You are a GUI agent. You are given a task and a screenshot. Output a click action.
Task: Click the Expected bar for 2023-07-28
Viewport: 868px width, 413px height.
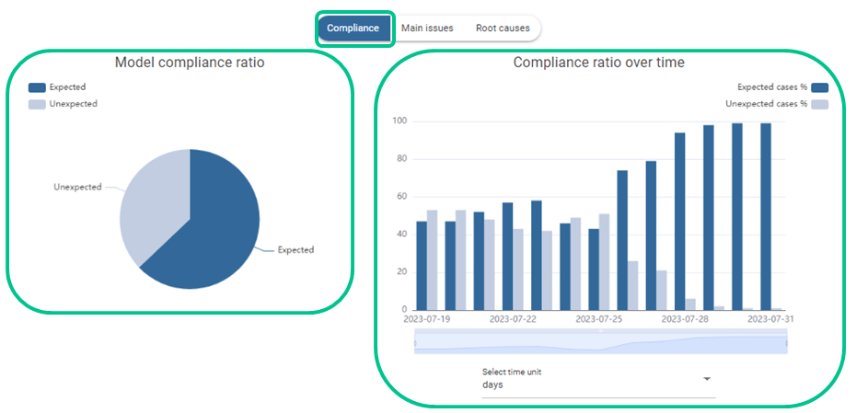[679, 221]
